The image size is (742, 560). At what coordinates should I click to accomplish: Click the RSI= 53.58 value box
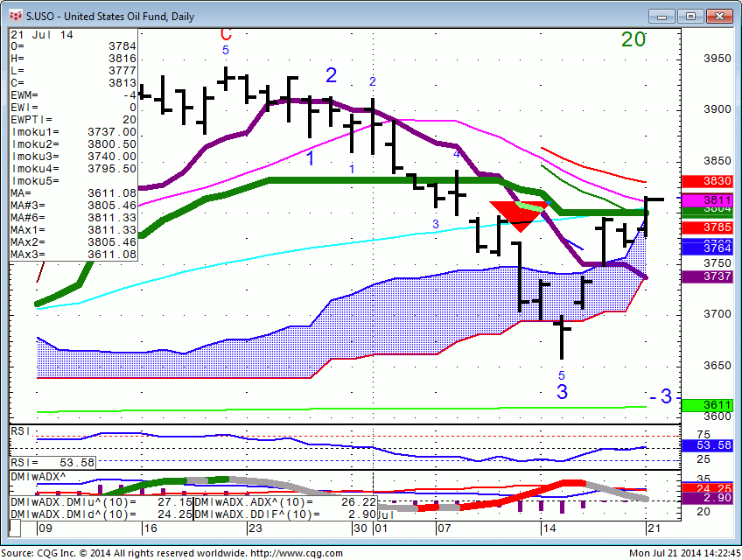point(52,462)
